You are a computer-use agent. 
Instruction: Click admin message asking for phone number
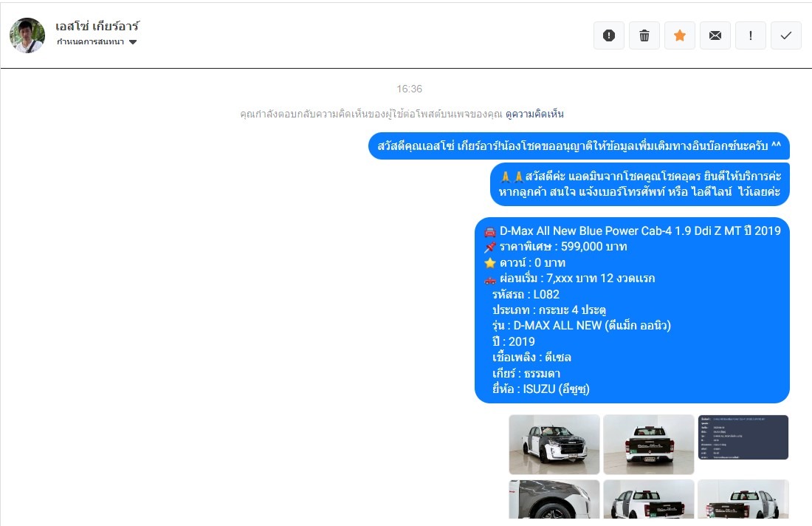click(640, 184)
